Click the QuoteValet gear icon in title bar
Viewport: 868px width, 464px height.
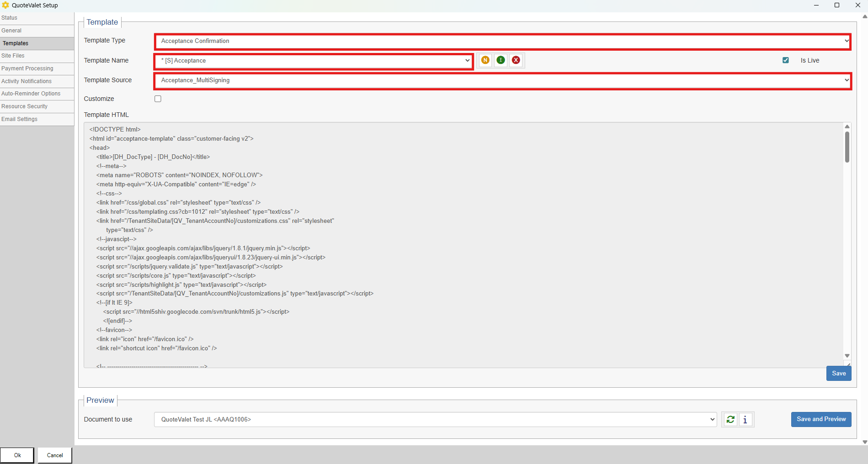point(5,5)
